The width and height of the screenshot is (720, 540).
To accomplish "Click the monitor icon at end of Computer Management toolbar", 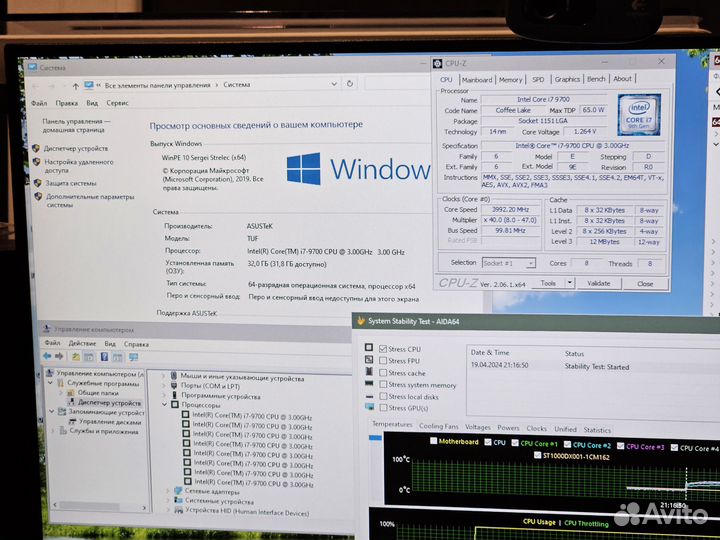I will [133, 357].
